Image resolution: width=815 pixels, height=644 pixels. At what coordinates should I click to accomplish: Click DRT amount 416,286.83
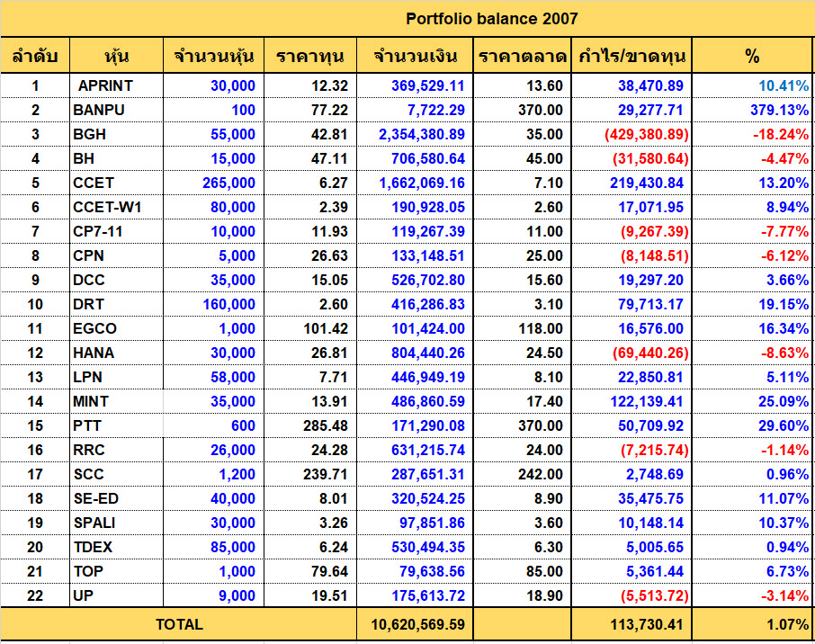415,304
